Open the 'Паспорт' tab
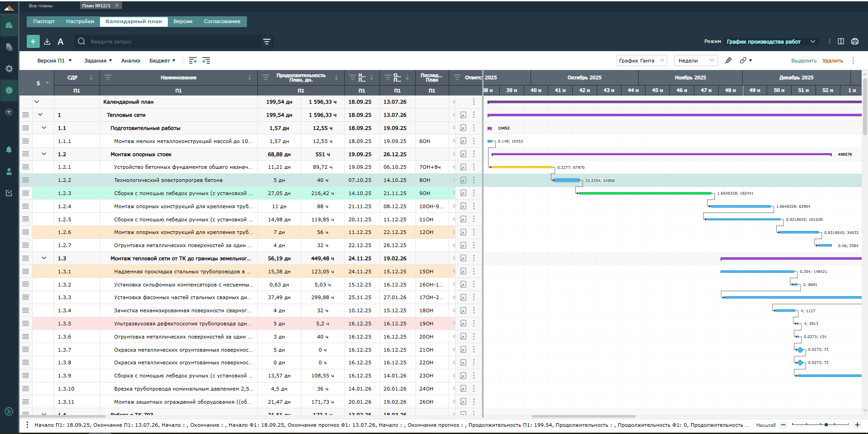Viewport: 868px width, 434px height. (x=44, y=21)
